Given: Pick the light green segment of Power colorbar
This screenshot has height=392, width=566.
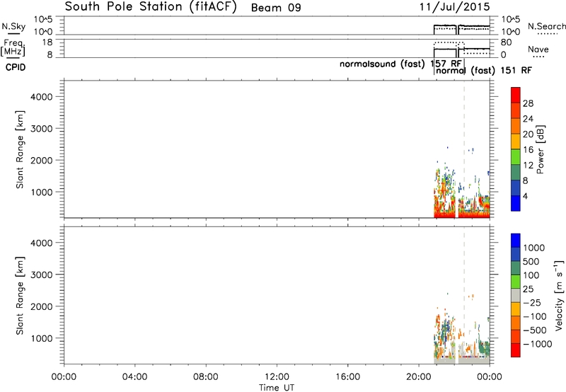Looking at the screenshot, I should tap(516, 157).
